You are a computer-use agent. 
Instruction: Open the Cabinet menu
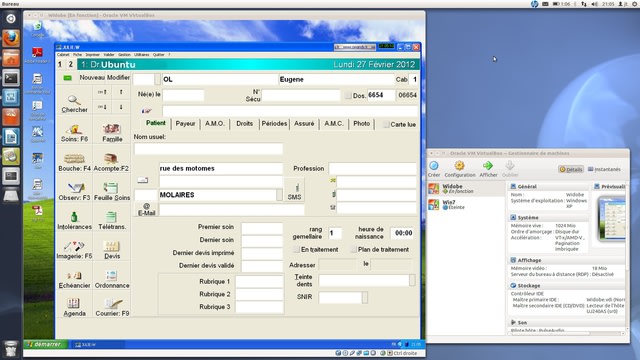coord(63,55)
